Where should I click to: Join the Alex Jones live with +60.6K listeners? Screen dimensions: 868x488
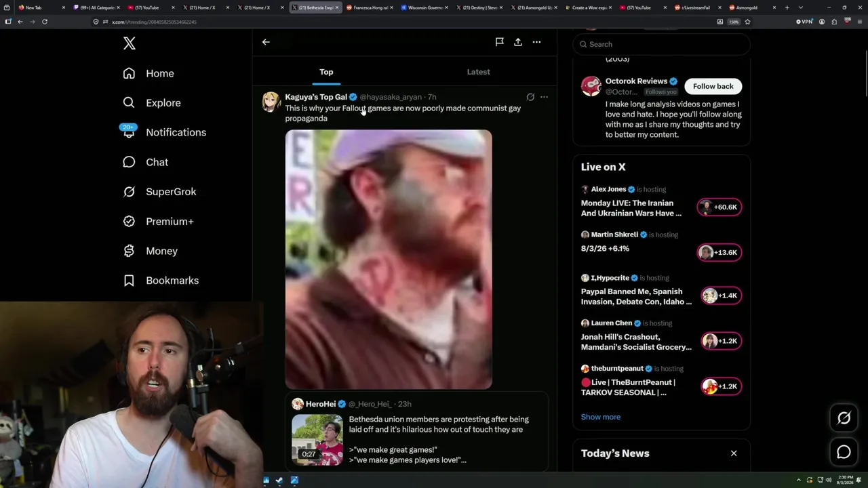719,207
